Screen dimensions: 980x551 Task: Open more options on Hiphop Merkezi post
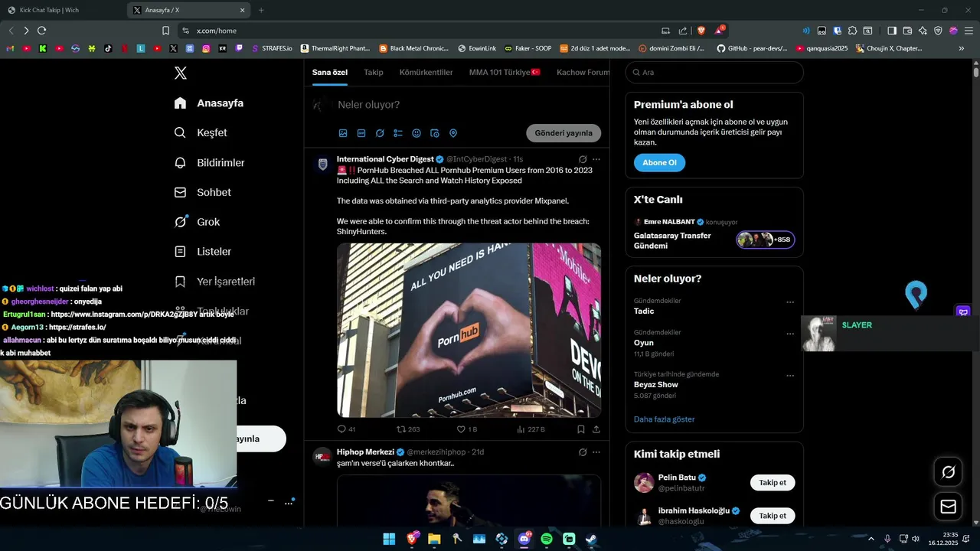[x=596, y=452]
